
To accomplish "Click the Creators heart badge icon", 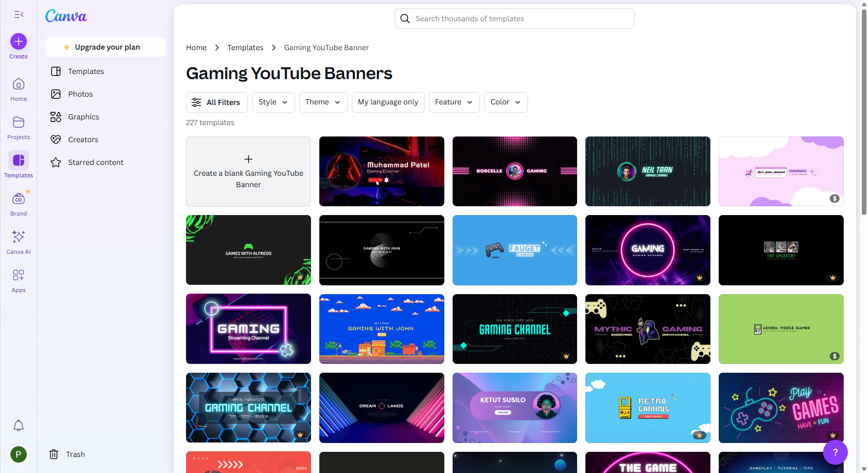I will click(x=56, y=140).
